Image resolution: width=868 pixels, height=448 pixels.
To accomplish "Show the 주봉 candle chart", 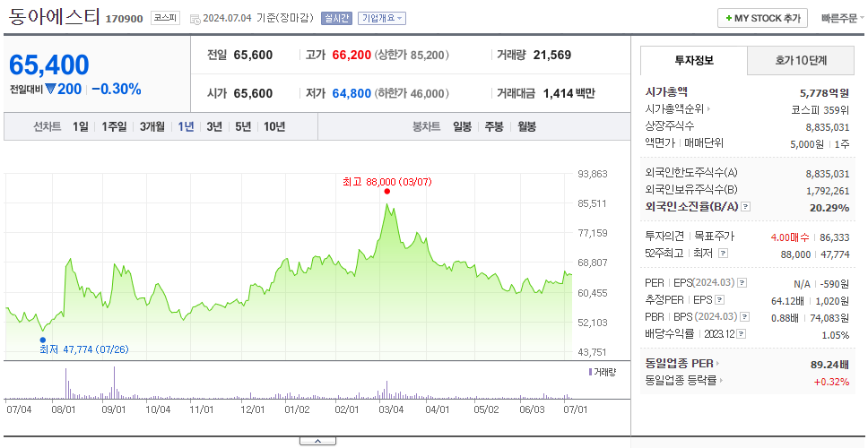I will point(494,126).
